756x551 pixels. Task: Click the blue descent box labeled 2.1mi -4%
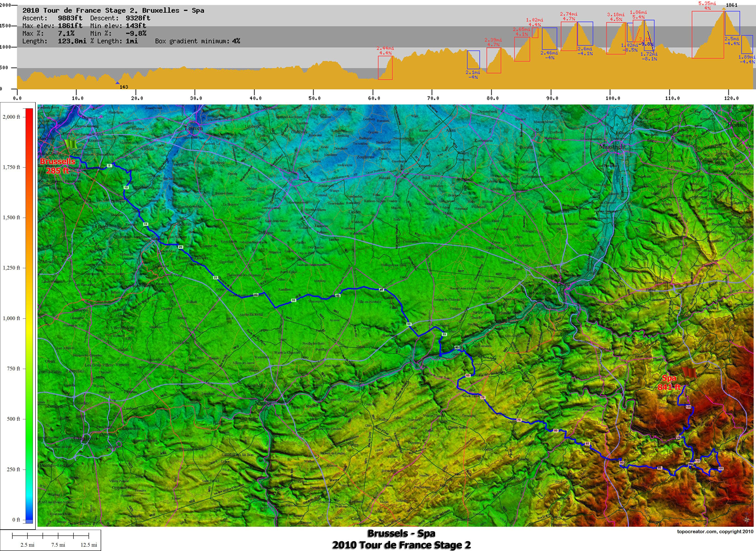(473, 60)
